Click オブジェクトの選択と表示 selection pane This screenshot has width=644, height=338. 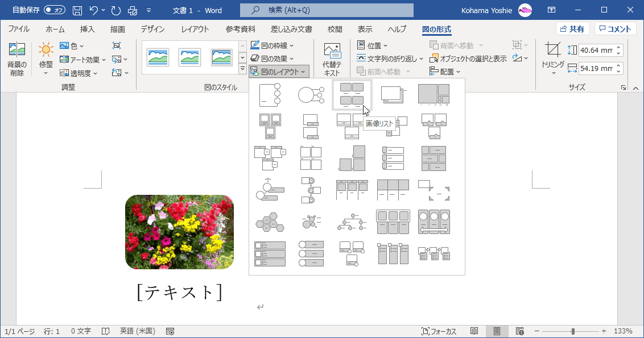(468, 59)
